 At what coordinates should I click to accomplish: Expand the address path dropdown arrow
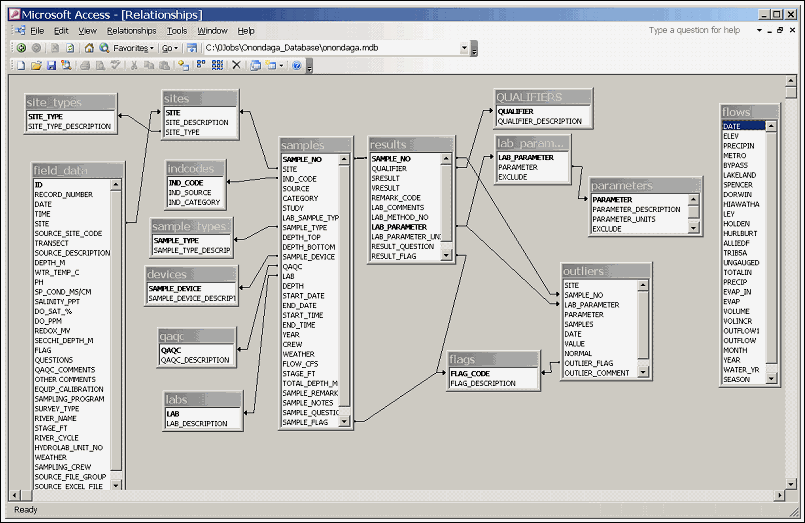click(464, 48)
